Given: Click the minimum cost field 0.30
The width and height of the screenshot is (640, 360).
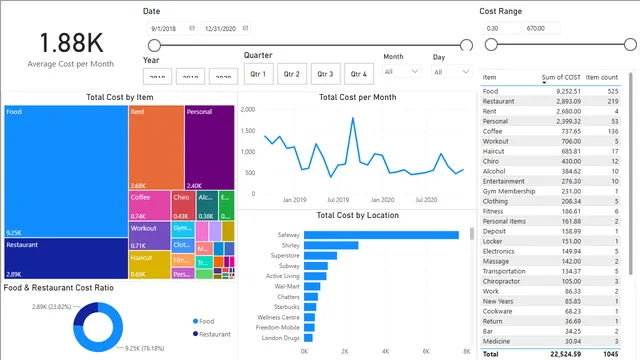Looking at the screenshot, I should (502, 29).
